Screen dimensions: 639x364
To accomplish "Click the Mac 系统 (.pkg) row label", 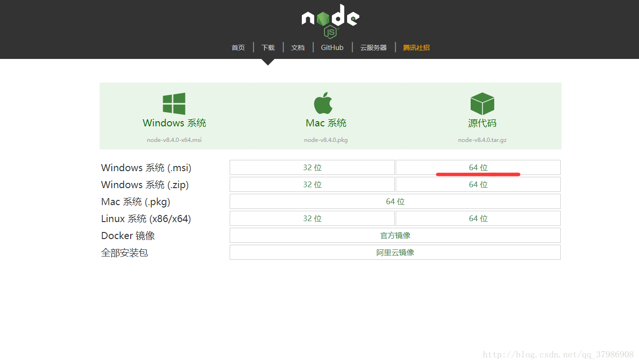I will [135, 202].
